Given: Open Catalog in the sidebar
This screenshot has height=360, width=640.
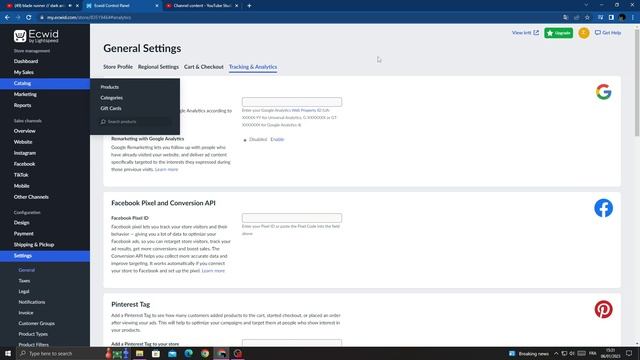Looking at the screenshot, I should pos(45,83).
